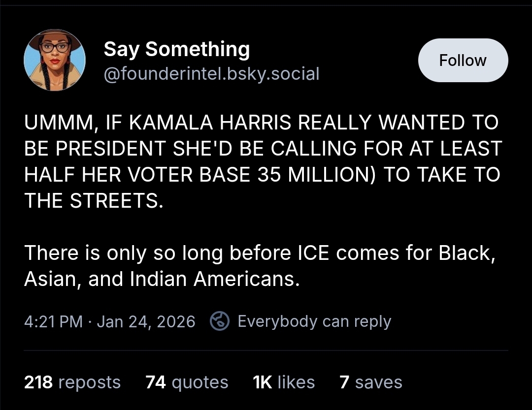View the 74 quotes list
Screen dimensions: 532x410
tap(187, 382)
